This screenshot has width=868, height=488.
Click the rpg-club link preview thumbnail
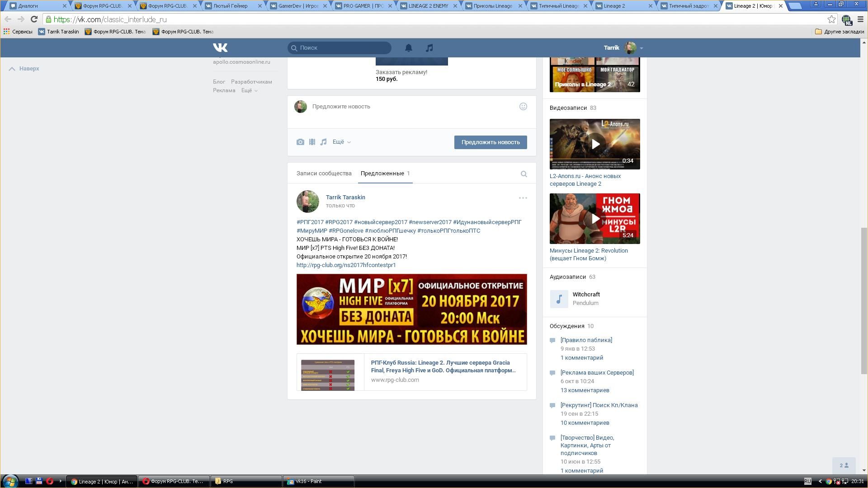pos(328,375)
